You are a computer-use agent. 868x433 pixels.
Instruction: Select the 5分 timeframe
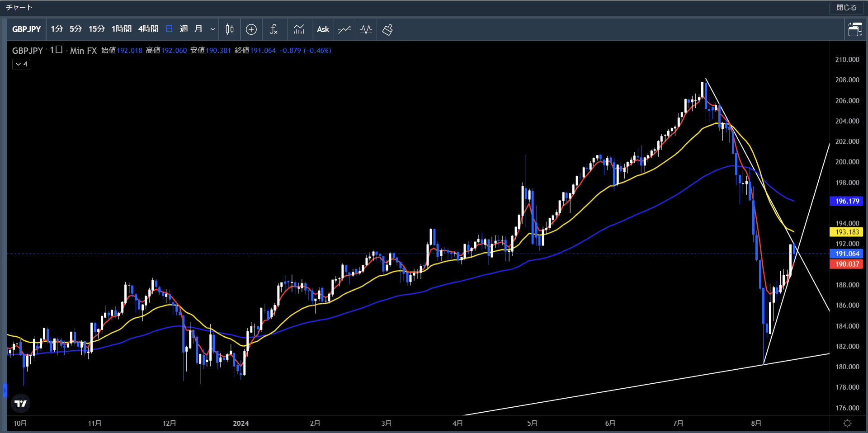pos(76,29)
